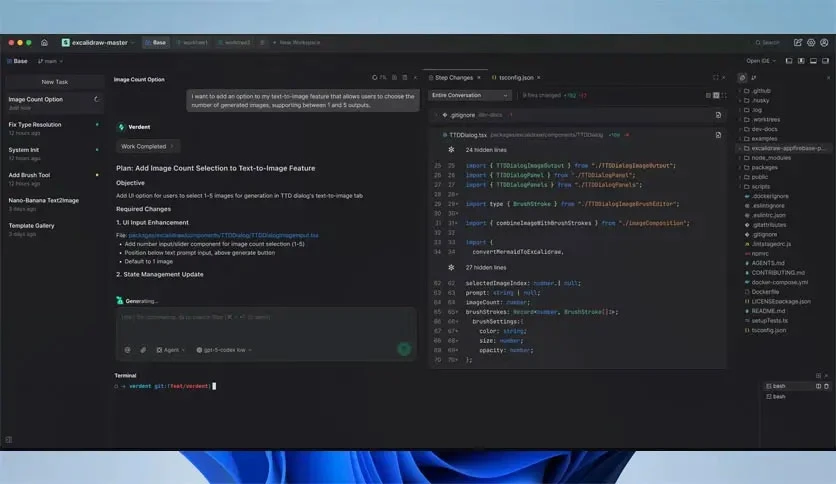Click the mention icon in chat input
Image resolution: width=836 pixels, height=484 pixels.
[x=127, y=350]
